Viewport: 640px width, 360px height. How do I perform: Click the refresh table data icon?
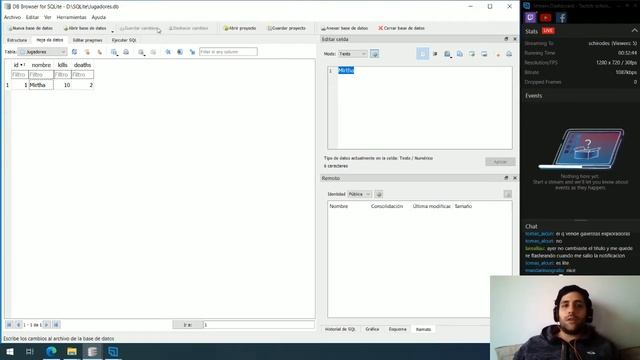click(74, 52)
